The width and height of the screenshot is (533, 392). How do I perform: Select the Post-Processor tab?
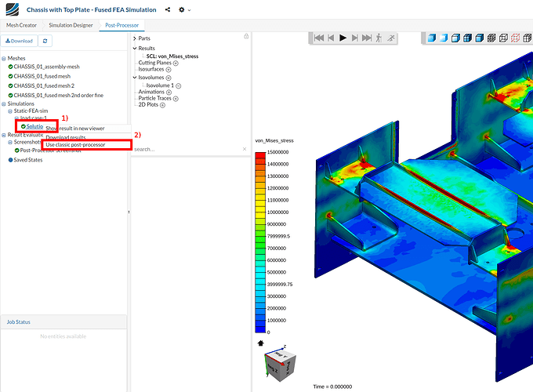click(121, 25)
